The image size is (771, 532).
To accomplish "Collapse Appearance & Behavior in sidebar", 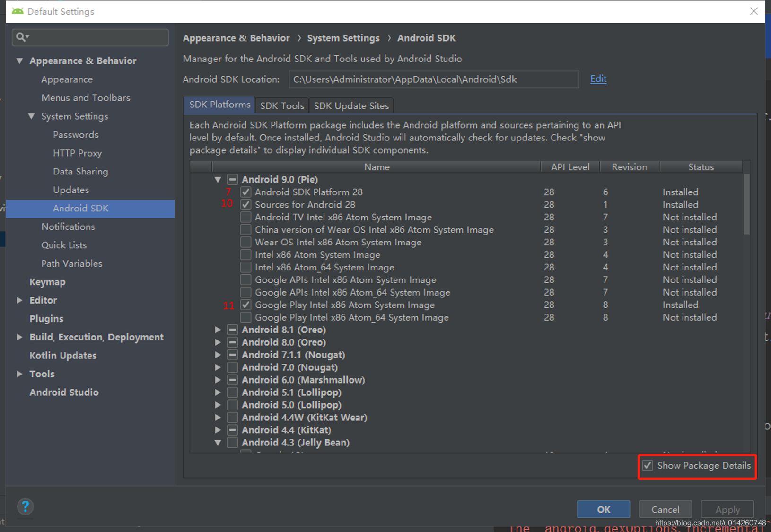I will [19, 61].
